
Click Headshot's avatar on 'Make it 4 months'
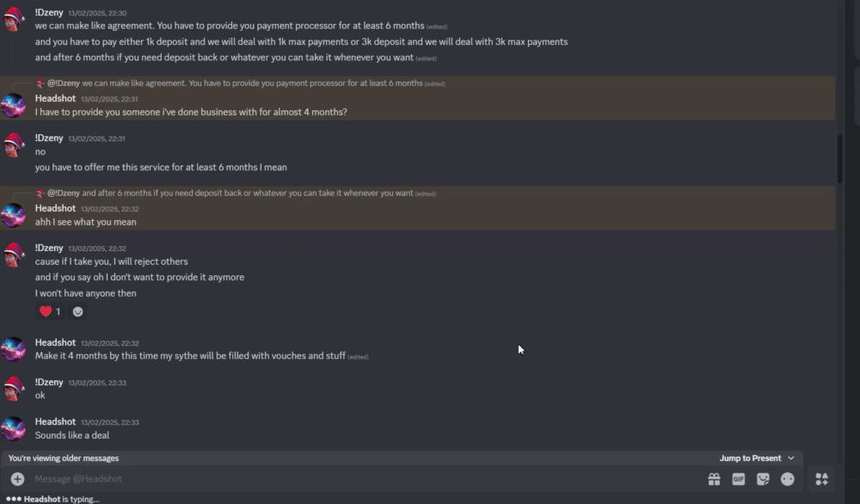point(13,349)
